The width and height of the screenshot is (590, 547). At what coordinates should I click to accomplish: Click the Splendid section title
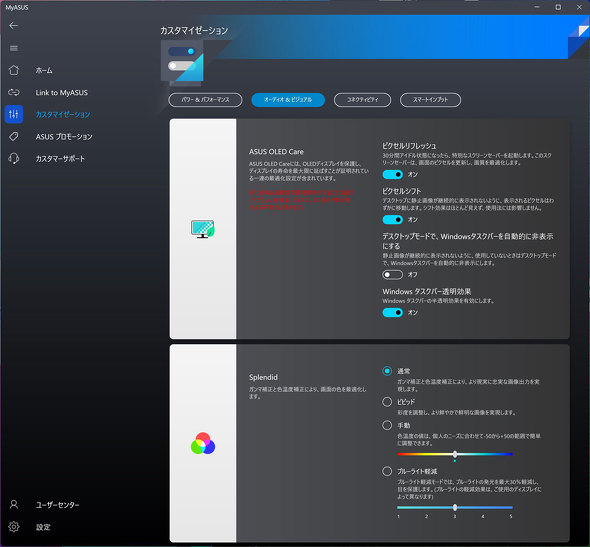263,377
